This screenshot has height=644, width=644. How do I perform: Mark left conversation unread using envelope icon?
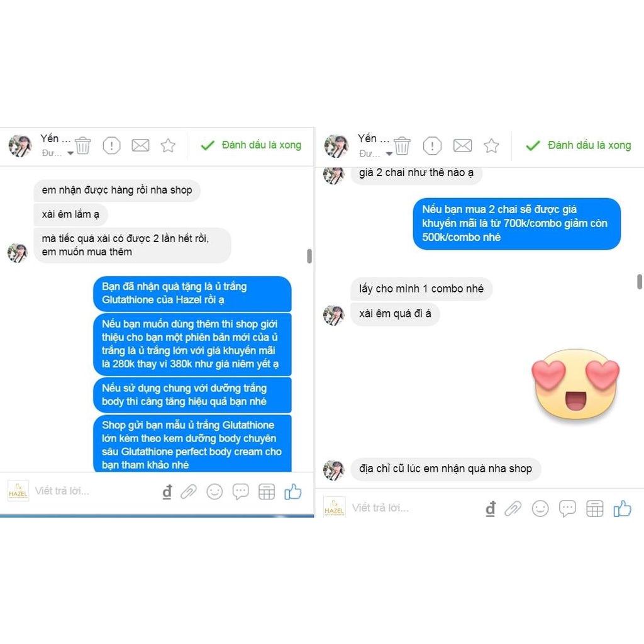140,145
